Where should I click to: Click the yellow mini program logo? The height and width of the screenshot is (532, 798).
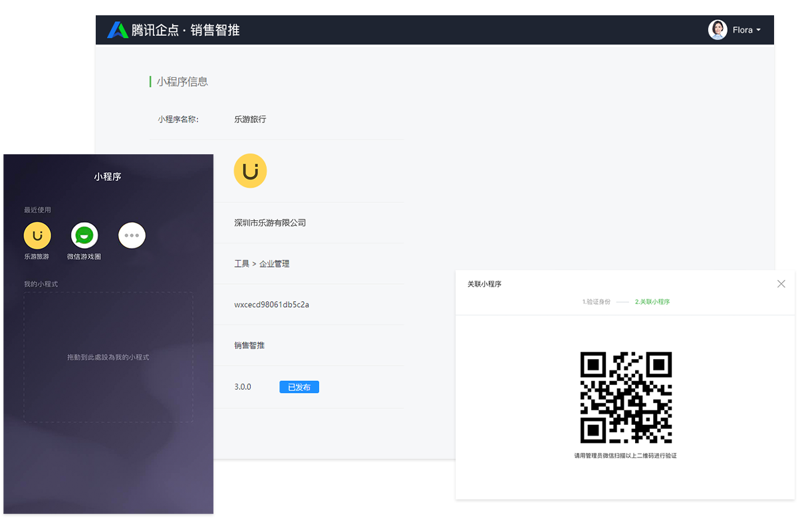250,172
